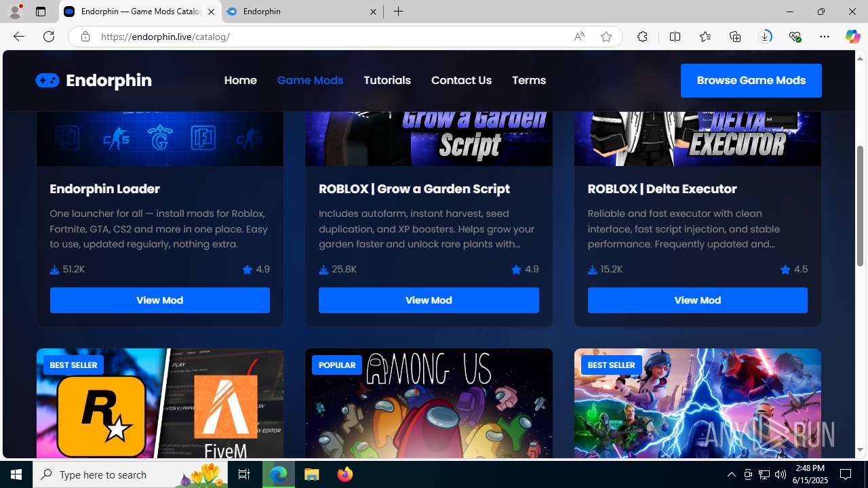Open Microsoft Edge on taskbar
868x488 pixels.
279,474
